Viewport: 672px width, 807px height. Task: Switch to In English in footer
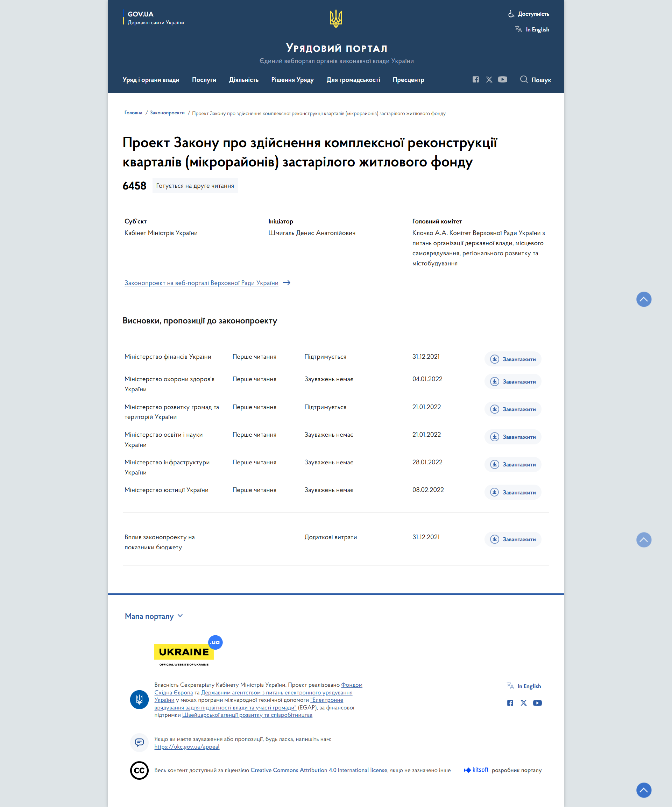(529, 686)
